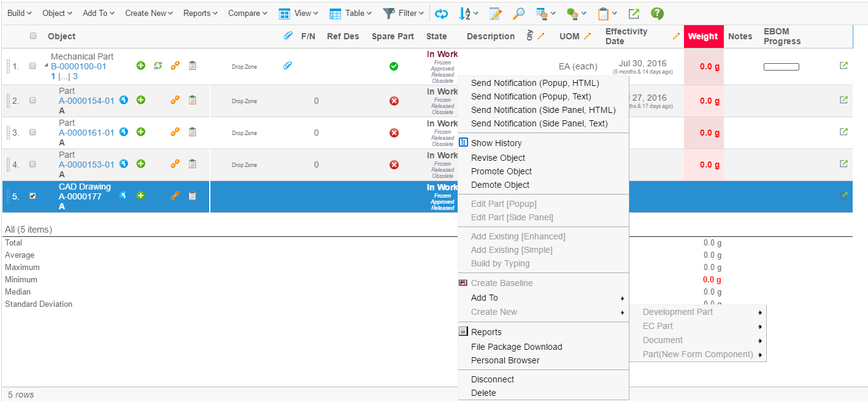Screen dimensions: 868x402
Task: Toggle the select-all checkbox in table header
Action: (34, 36)
